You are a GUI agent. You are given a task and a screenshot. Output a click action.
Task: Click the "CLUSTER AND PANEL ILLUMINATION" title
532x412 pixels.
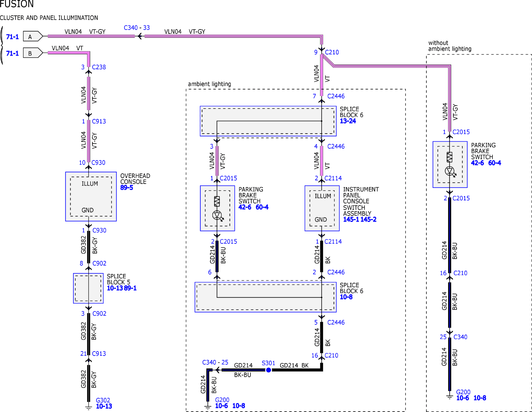[49, 18]
